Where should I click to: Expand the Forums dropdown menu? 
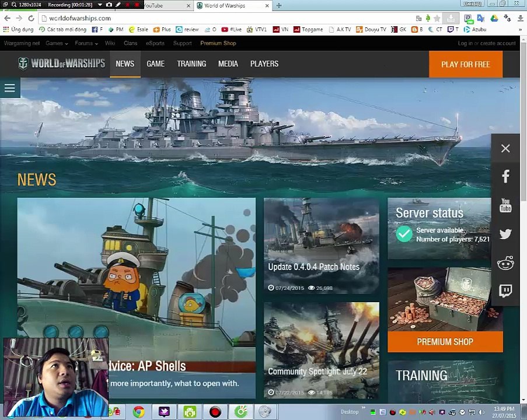86,43
